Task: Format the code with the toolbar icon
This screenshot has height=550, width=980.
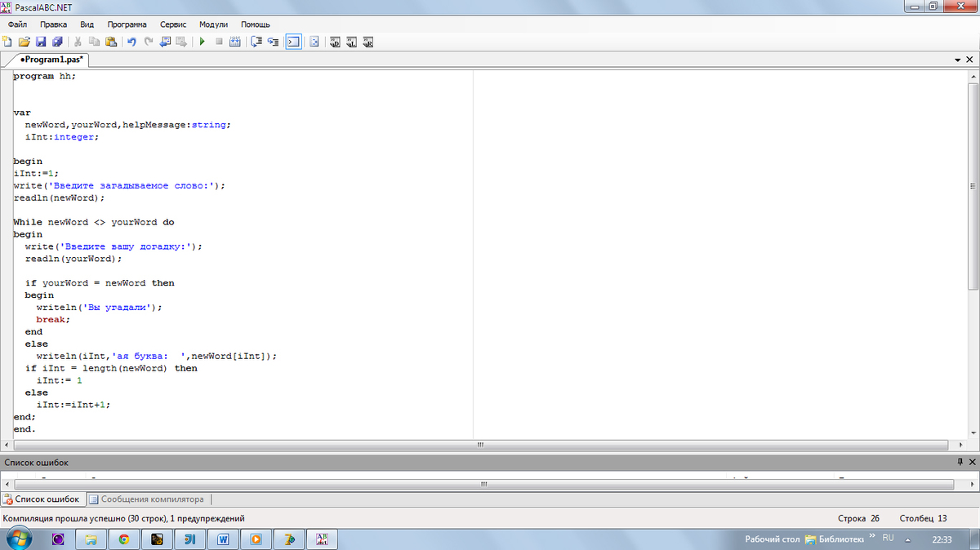Action: pyautogui.click(x=314, y=42)
